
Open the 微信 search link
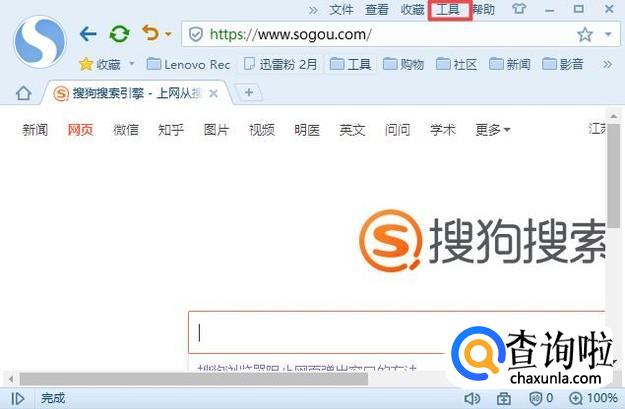pos(126,130)
